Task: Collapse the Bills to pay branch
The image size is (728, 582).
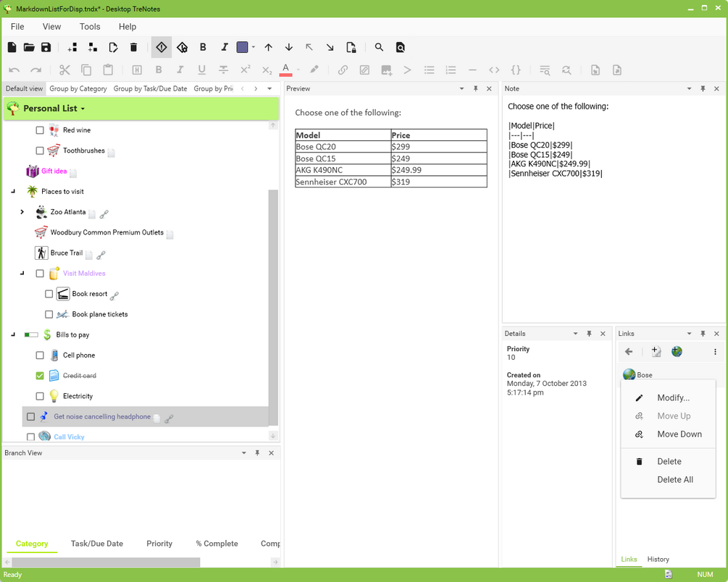Action: [13, 334]
